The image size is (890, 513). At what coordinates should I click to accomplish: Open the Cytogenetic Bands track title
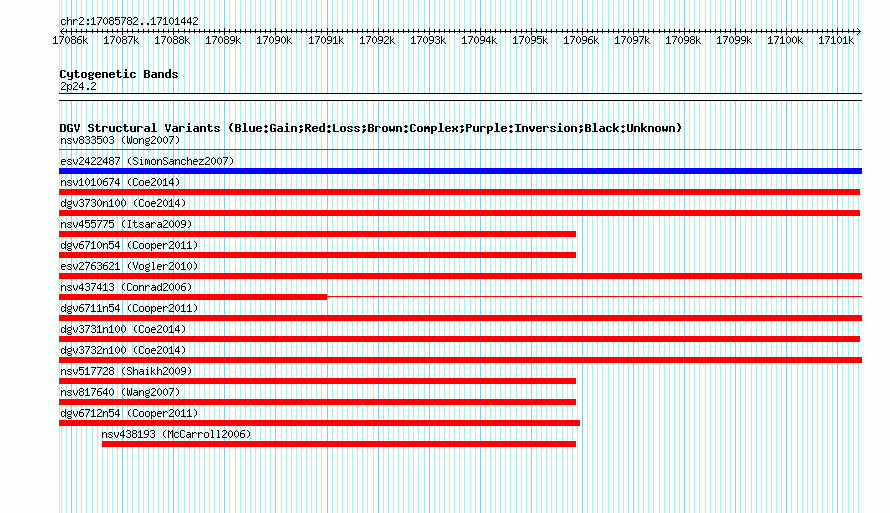(x=119, y=74)
